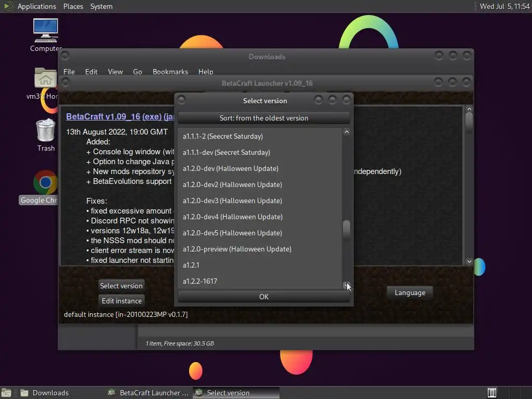532x399 pixels.
Task: Click the 'default instance [in-20100223MP v0.1.7]' label
Action: [x=126, y=314]
